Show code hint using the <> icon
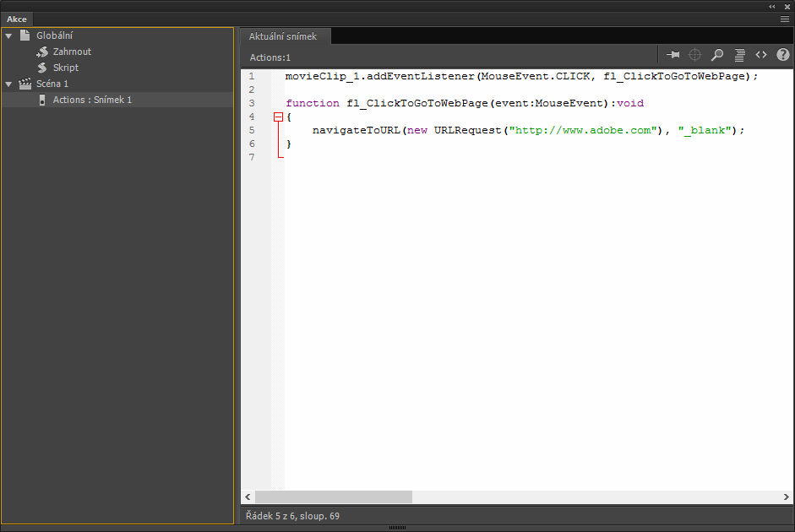 click(x=760, y=54)
